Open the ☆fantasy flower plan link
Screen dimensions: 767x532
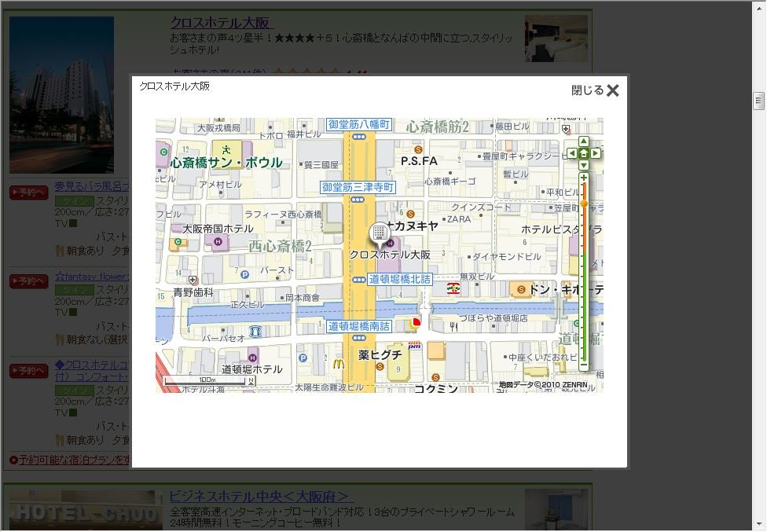[92, 277]
